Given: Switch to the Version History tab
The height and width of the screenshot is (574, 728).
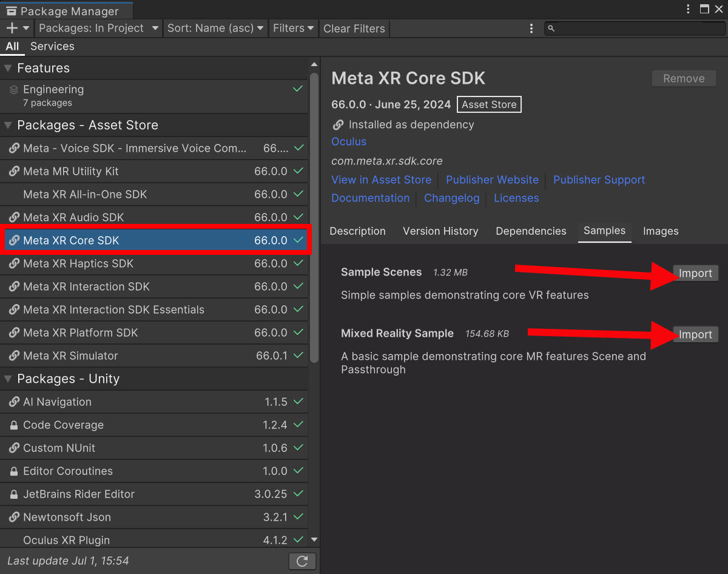Looking at the screenshot, I should 440,231.
